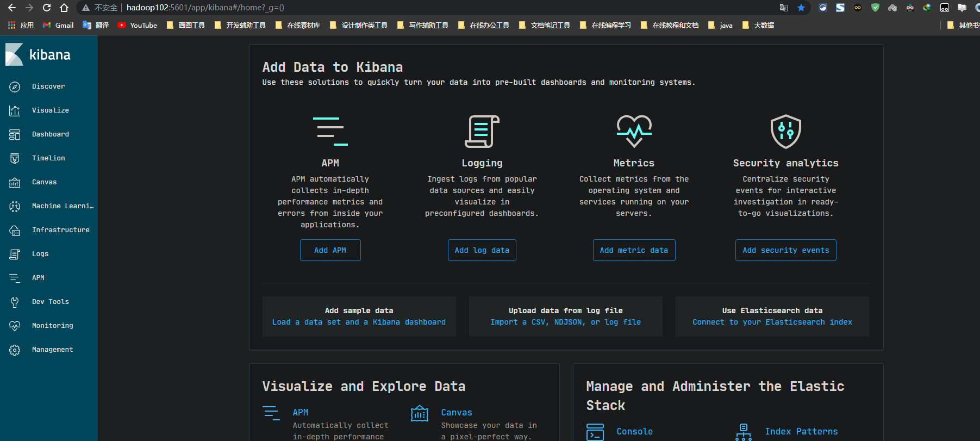Click the browser address bar URL
The image size is (980, 441).
tap(205, 8)
